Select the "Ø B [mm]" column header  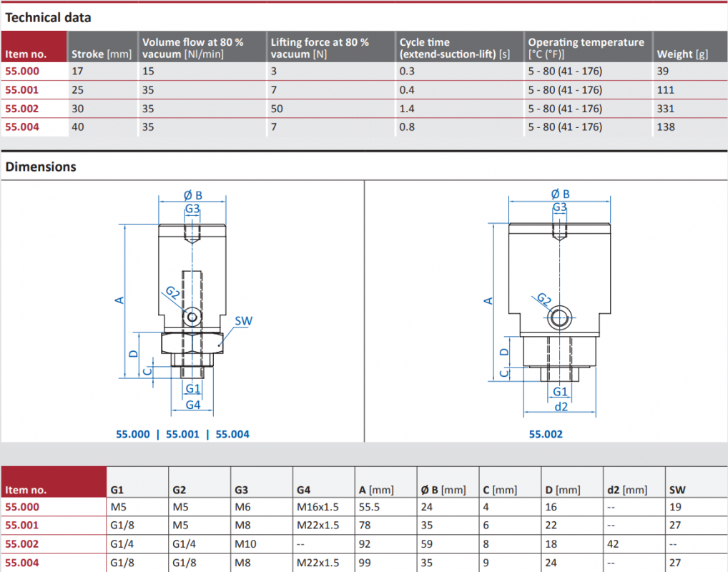point(443,490)
